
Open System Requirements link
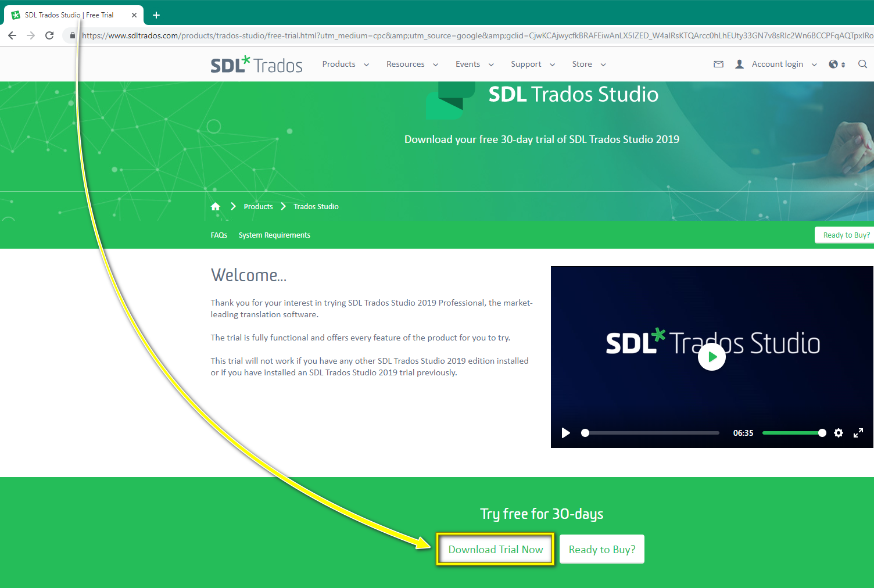tap(274, 235)
